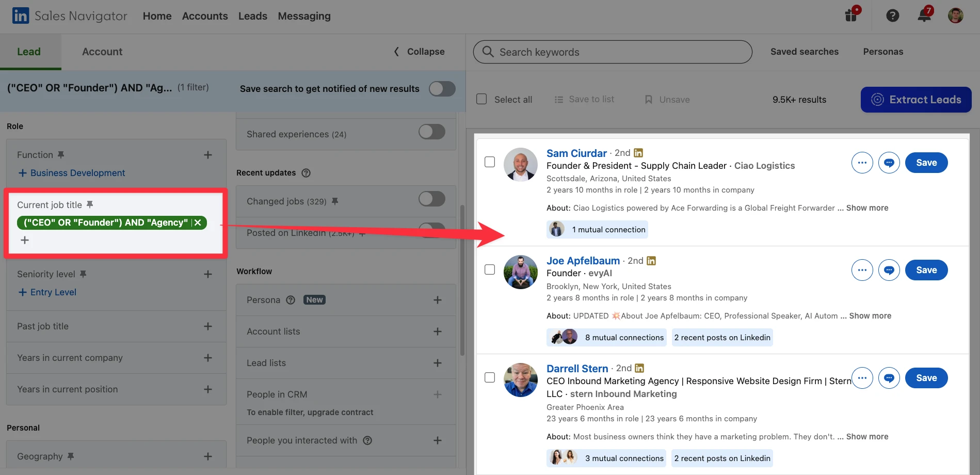Expand People you interacted with filter
The image size is (980, 475).
[438, 440]
